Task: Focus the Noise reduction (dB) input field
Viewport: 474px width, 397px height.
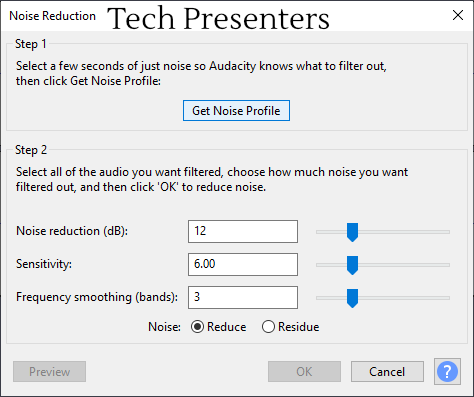Action: [243, 231]
